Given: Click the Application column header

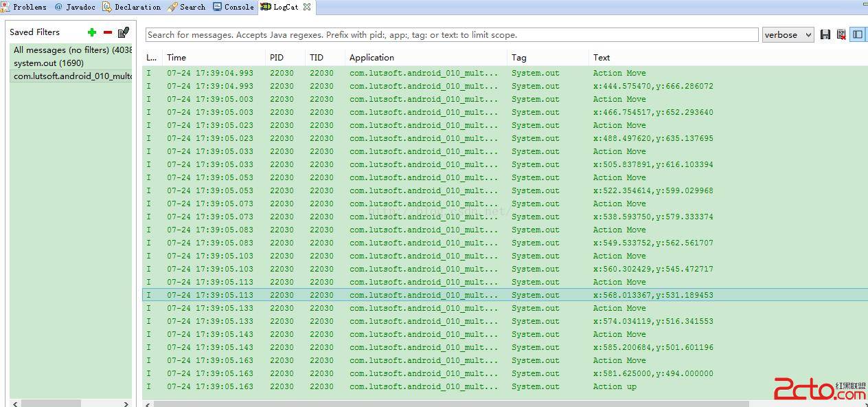Looking at the screenshot, I should tap(426, 58).
